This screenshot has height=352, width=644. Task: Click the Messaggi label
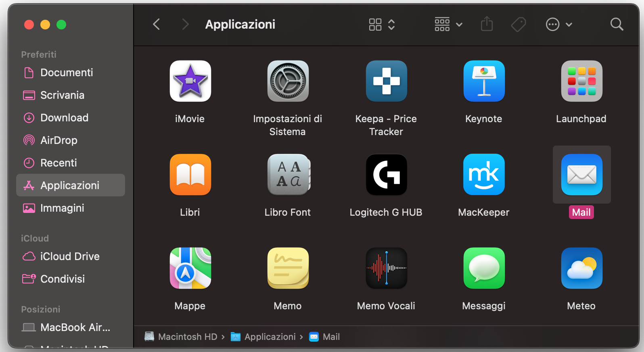click(484, 306)
